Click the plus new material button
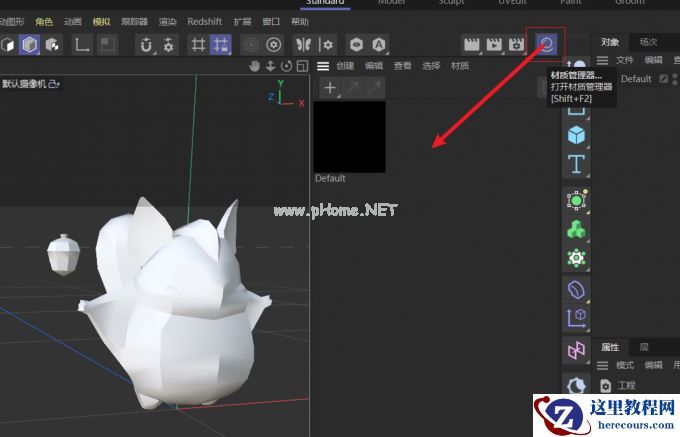The height and width of the screenshot is (437, 680). click(x=330, y=88)
